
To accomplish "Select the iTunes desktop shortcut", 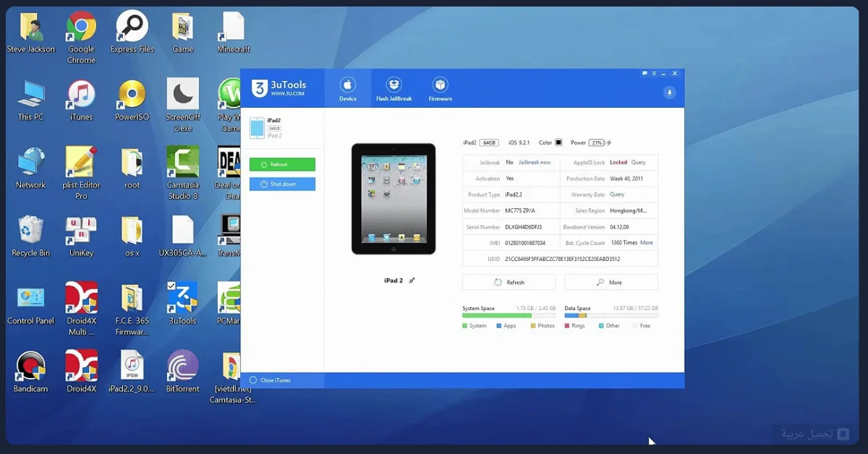I will tap(81, 100).
